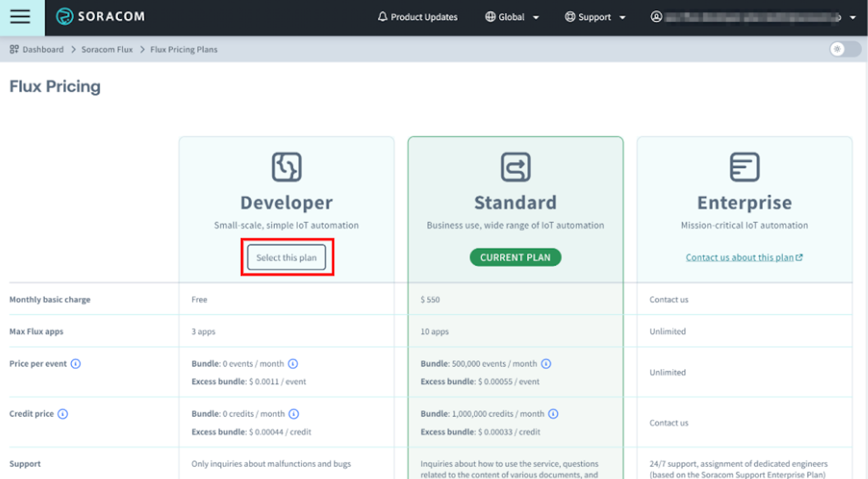This screenshot has height=479, width=868.
Task: Click the Current Plan badge
Action: (515, 257)
